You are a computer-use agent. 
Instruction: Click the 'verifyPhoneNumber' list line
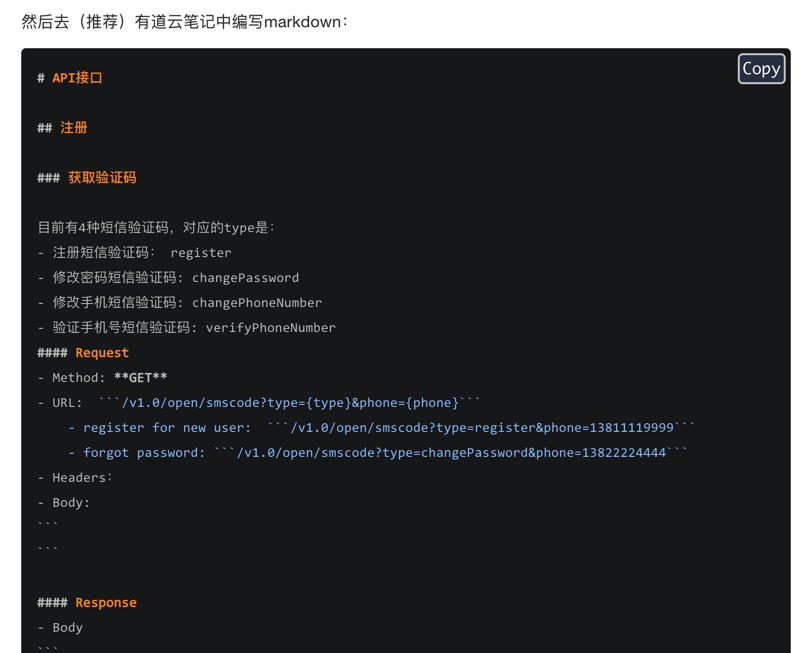coord(187,328)
